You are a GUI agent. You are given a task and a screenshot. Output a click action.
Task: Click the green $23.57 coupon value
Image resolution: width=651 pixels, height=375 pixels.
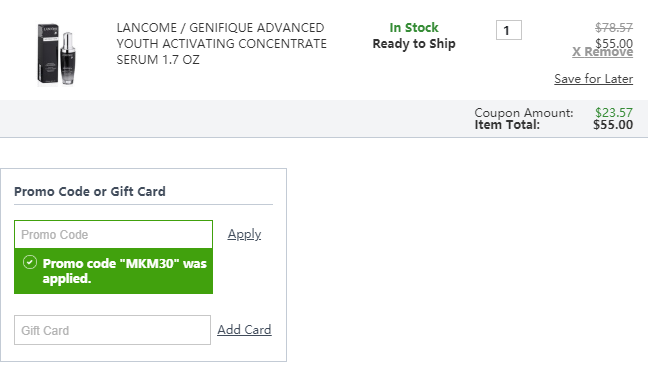(614, 113)
